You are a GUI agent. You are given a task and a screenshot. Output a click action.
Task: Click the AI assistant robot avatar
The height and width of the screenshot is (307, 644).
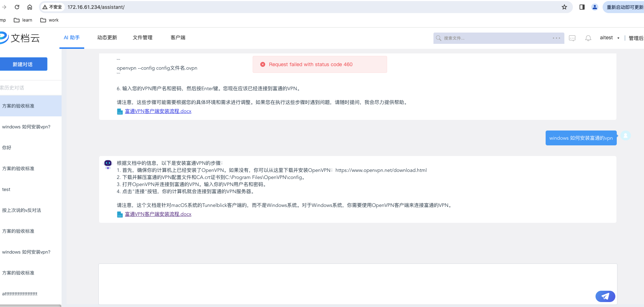(x=108, y=164)
